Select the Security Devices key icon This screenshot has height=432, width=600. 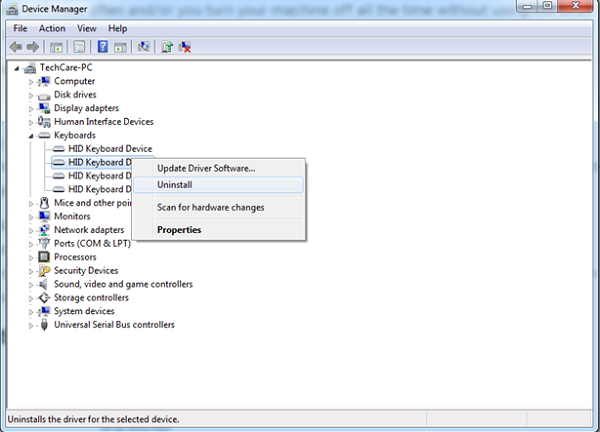point(45,271)
